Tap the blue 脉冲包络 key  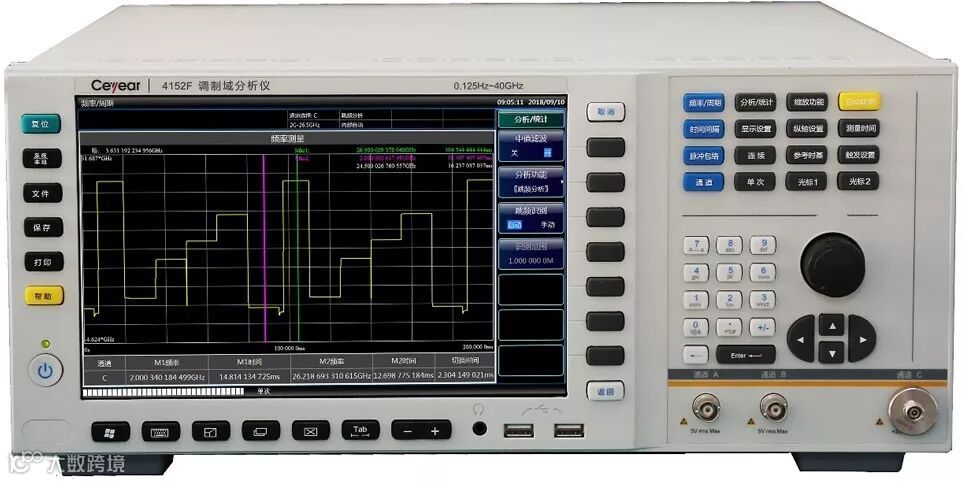click(703, 156)
